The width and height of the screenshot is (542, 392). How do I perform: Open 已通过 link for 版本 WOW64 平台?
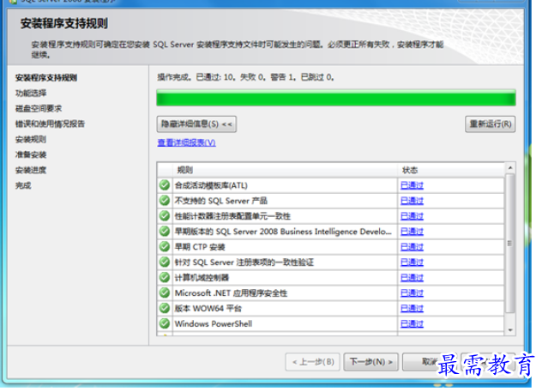tap(412, 309)
